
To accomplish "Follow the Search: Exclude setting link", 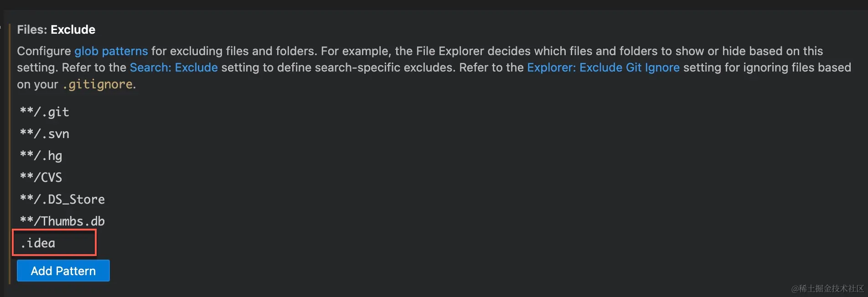I will 174,67.
